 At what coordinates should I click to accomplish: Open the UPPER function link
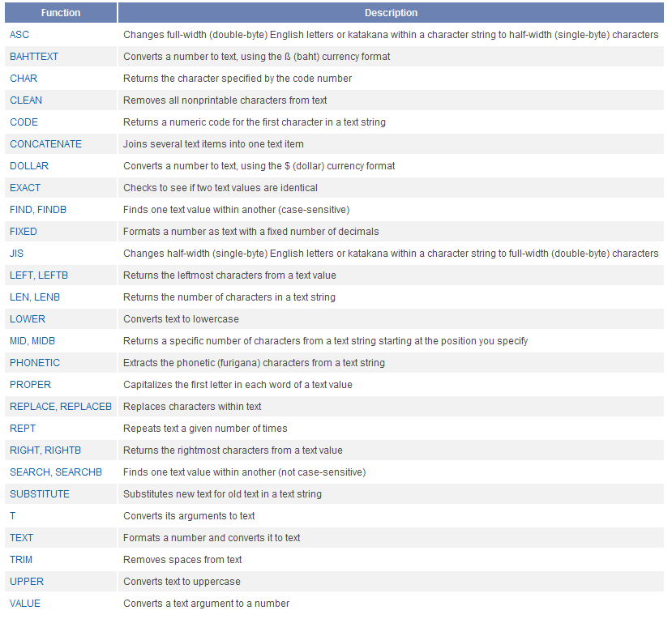pos(27,581)
